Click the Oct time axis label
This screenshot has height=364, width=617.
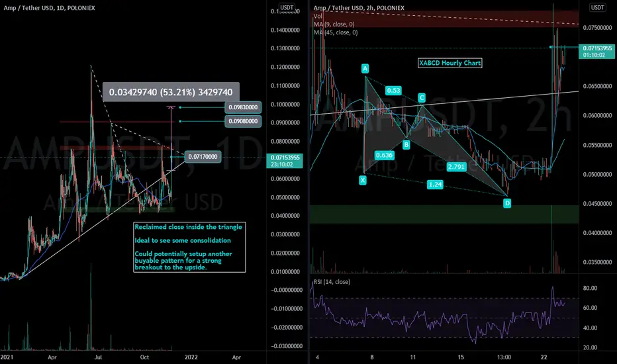(144, 357)
